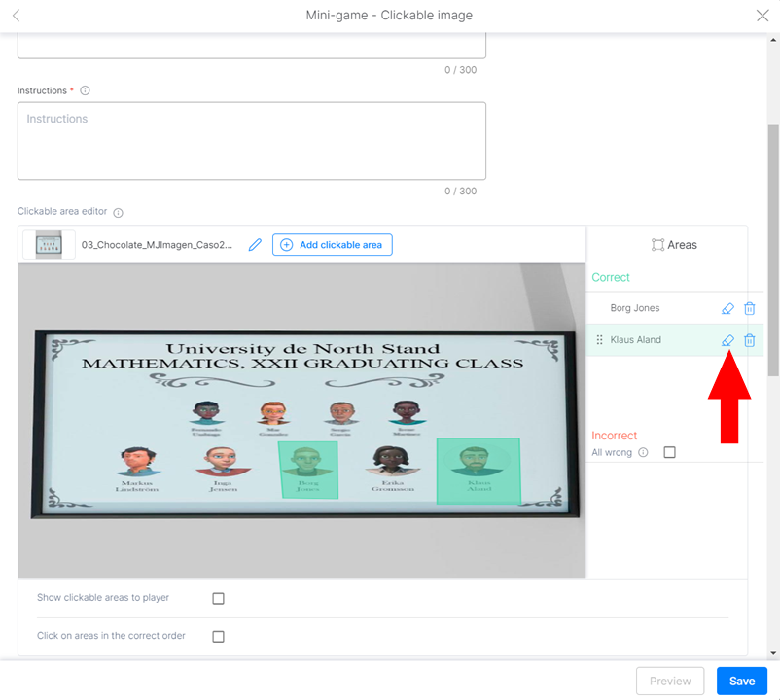Edit the Borg Jones area
This screenshot has height=700, width=780.
pos(727,309)
